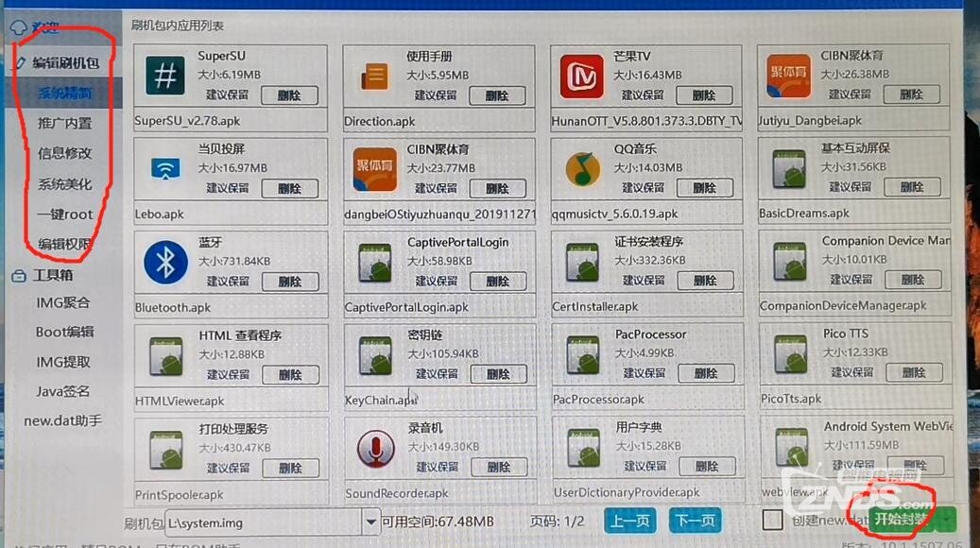
Task: Expand the 工具箱 sidebar section
Action: pos(53,276)
